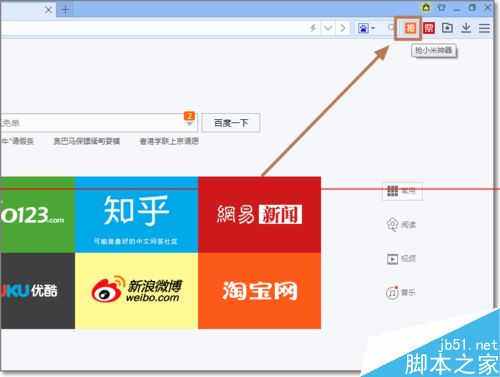Open the 奥巴马 hot news link
Image resolution: width=500 pixels, height=377 pixels.
coord(87,141)
